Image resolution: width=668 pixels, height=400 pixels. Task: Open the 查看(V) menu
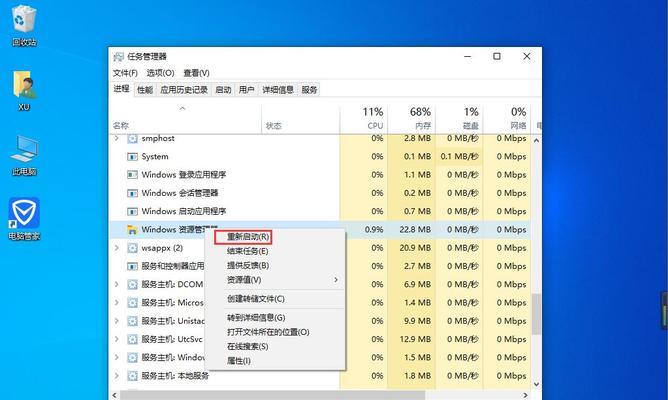coord(196,73)
